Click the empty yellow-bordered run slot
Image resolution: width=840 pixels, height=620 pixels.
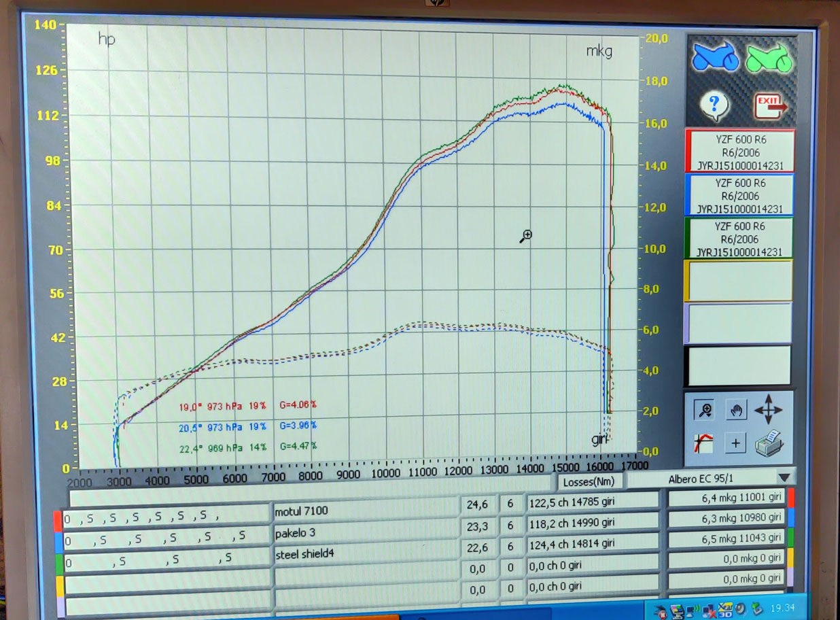coord(739,280)
